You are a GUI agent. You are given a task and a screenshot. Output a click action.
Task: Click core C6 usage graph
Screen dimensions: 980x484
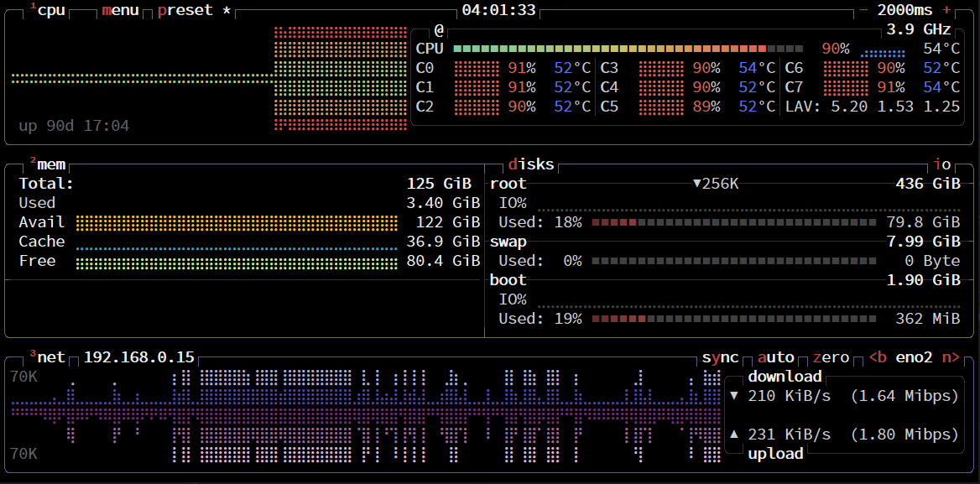845,68
